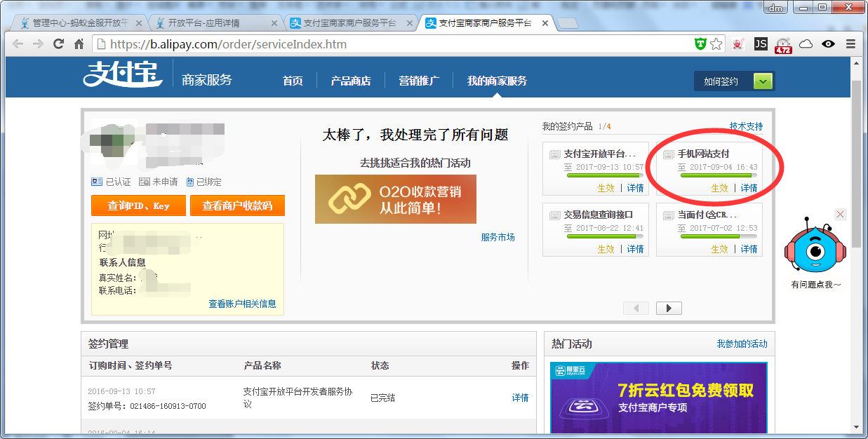The image size is (868, 439).
Task: Click the 已绑定 phone icon
Action: tap(190, 182)
